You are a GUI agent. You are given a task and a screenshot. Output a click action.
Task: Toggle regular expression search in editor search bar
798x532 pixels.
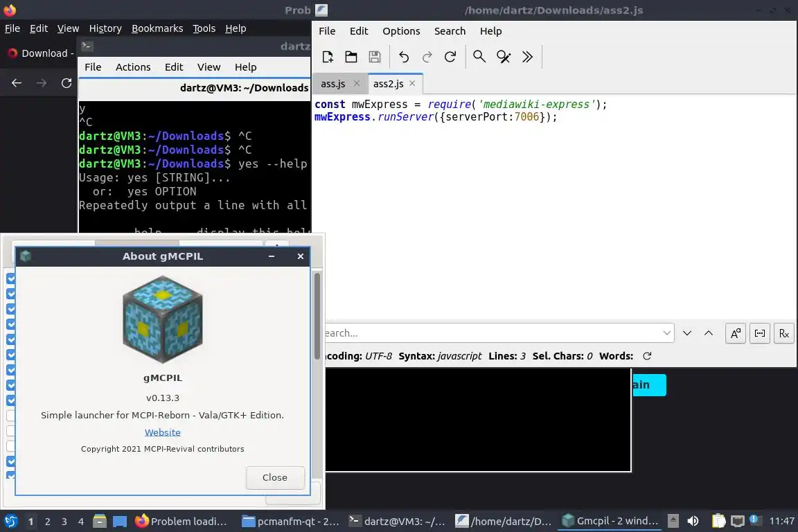point(783,333)
